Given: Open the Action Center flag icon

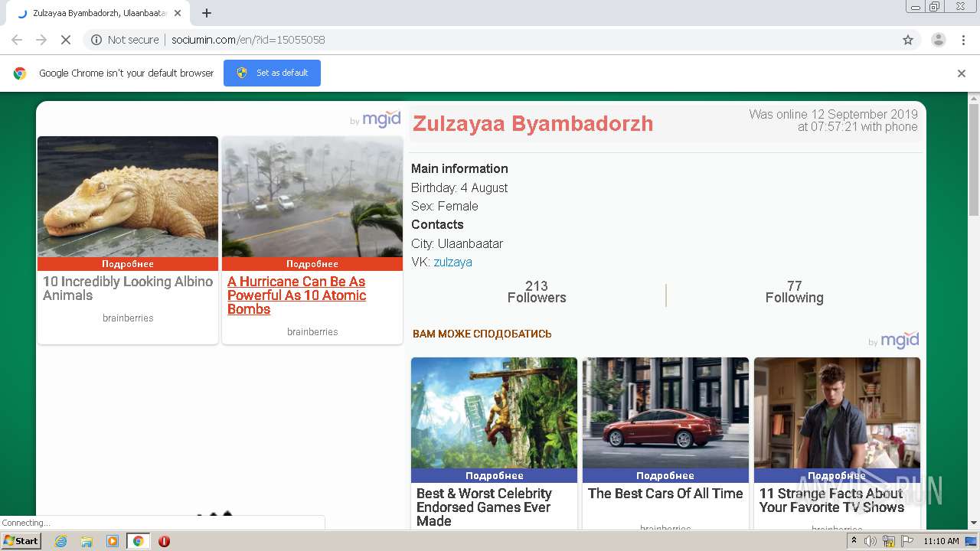Looking at the screenshot, I should coord(906,541).
